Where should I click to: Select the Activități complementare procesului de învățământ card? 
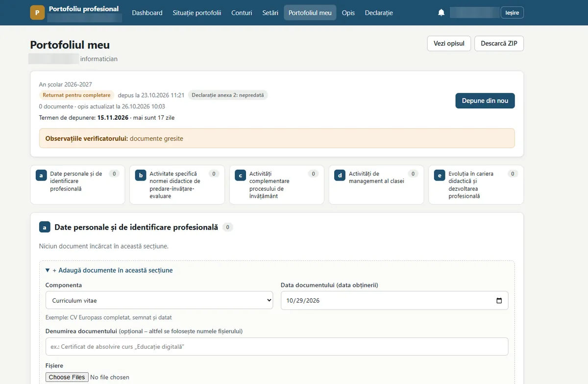[276, 184]
